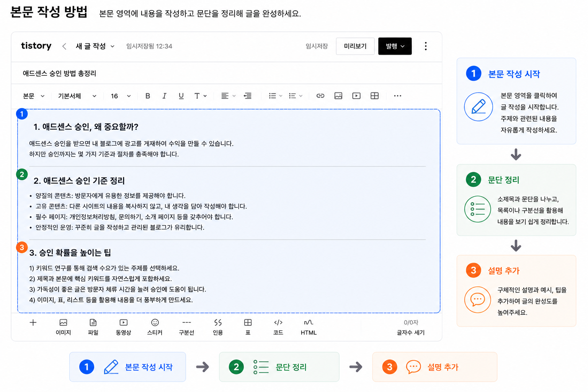This screenshot has width=588, height=392.
Task: Click 글자수 세기 character count
Action: pos(411,332)
